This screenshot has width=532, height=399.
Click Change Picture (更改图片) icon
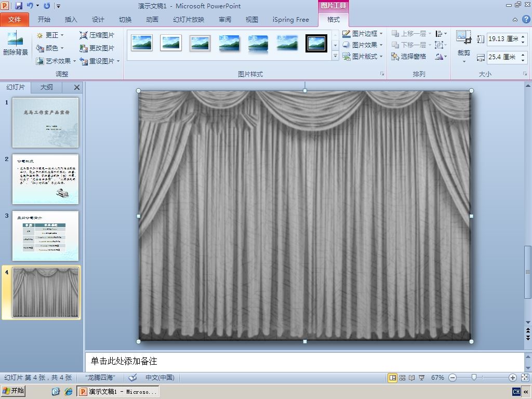83,48
